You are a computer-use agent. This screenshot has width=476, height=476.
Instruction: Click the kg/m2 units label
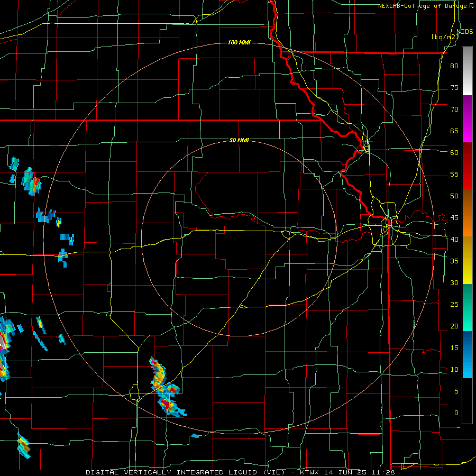coord(445,37)
